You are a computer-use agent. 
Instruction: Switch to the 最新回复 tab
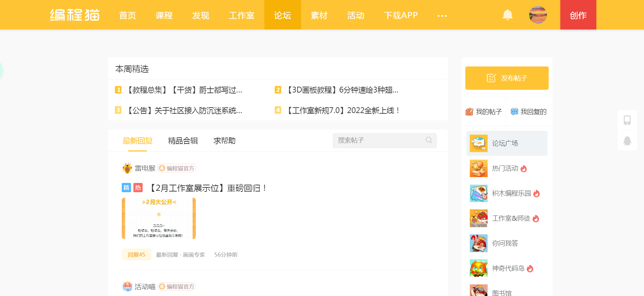click(138, 141)
